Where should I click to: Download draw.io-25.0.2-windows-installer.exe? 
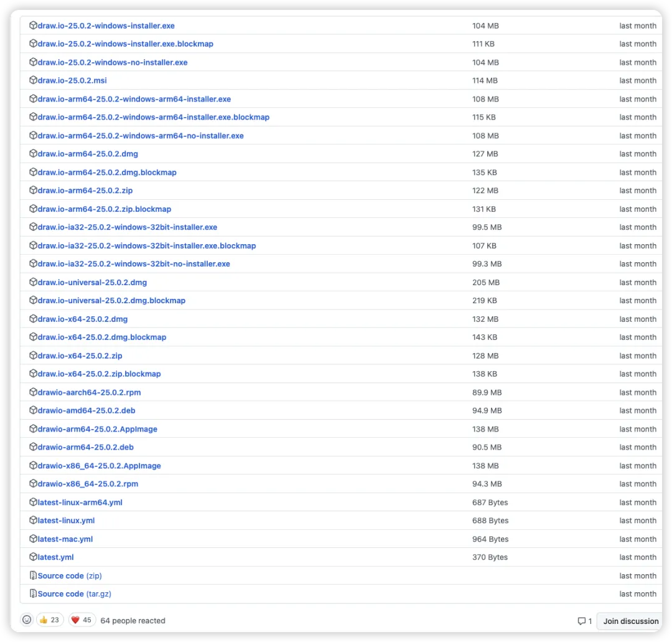click(x=106, y=26)
